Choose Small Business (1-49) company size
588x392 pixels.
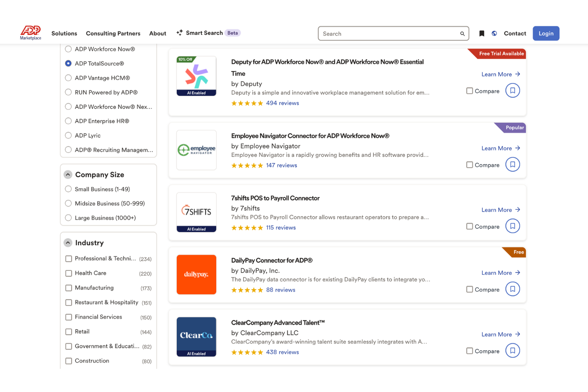[68, 189]
